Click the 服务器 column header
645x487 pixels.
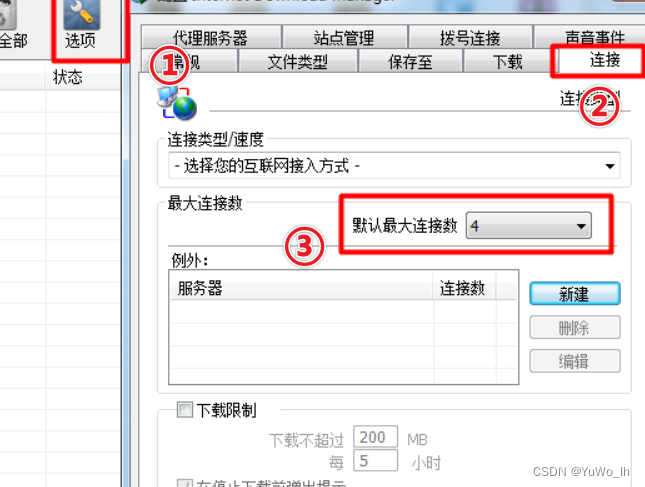coord(301,288)
